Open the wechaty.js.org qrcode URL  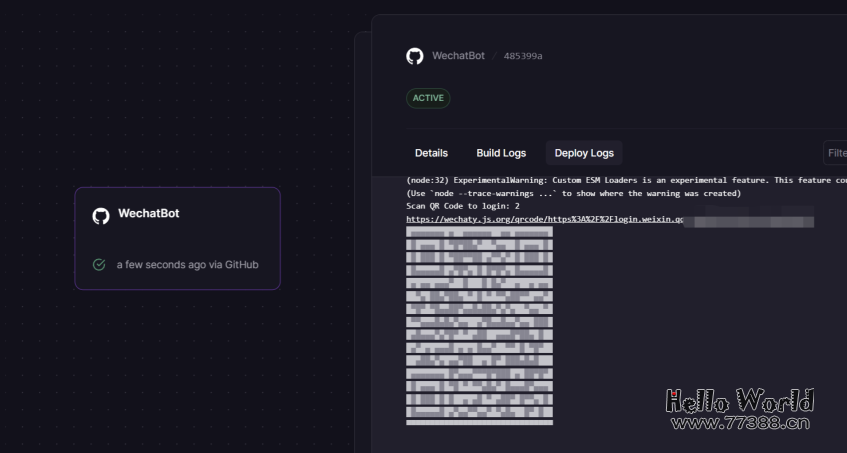pos(544,219)
